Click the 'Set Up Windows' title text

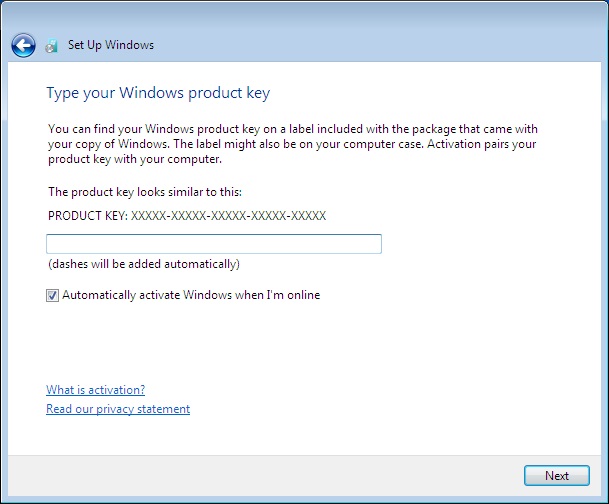coord(110,45)
